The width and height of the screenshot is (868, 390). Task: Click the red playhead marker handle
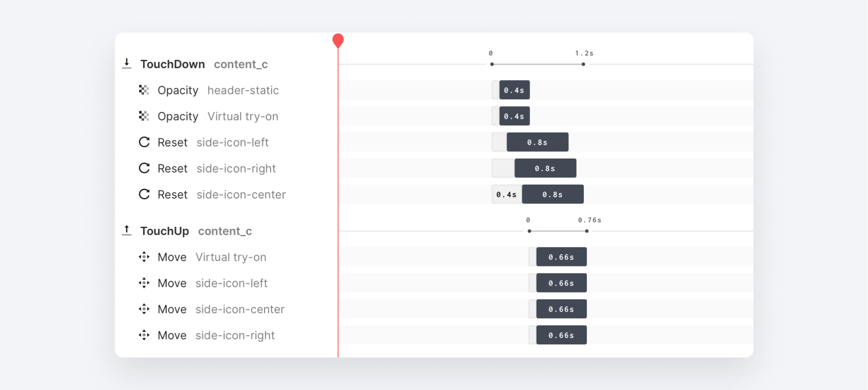(x=338, y=40)
